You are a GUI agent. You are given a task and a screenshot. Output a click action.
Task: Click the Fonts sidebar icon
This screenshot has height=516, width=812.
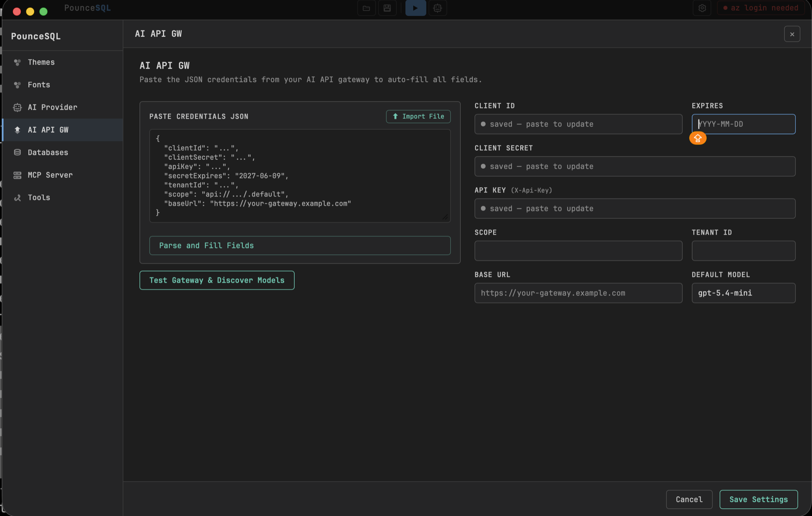coord(17,85)
